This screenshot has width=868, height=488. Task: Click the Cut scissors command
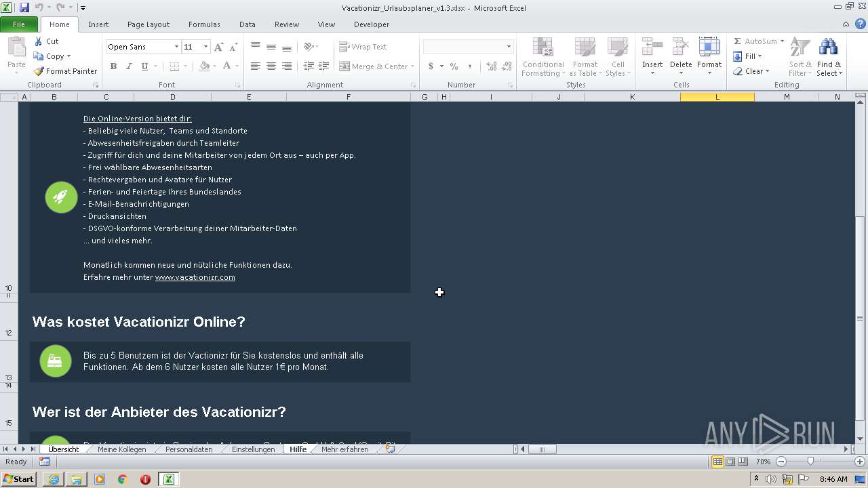point(46,41)
